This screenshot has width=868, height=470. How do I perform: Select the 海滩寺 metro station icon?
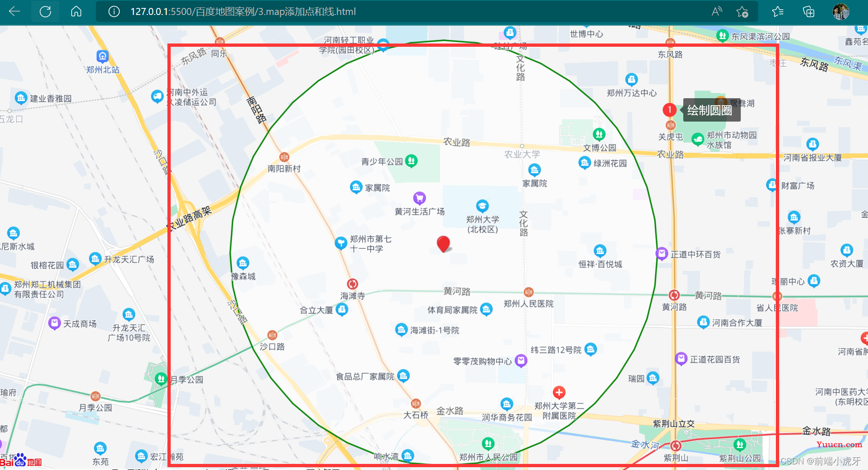[x=353, y=284]
